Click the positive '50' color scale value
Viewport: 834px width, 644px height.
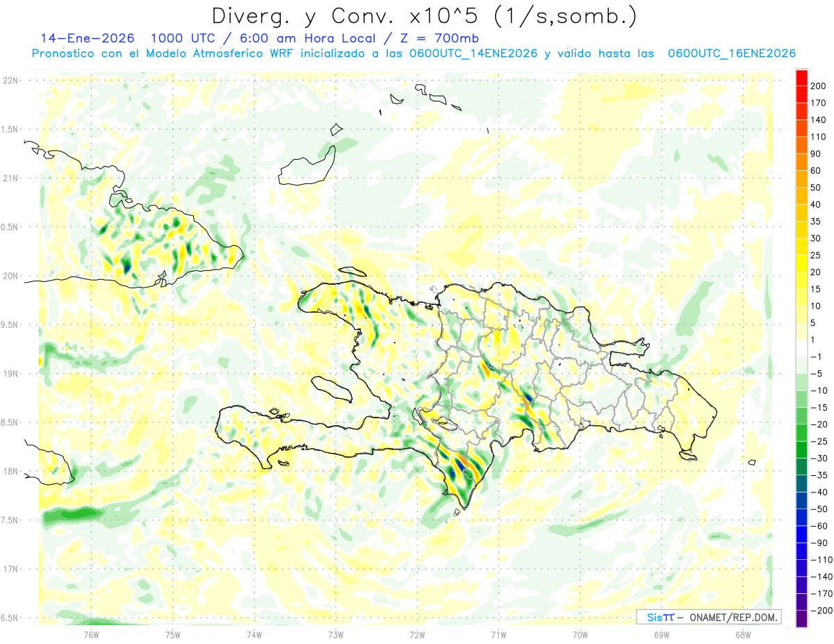coord(816,188)
